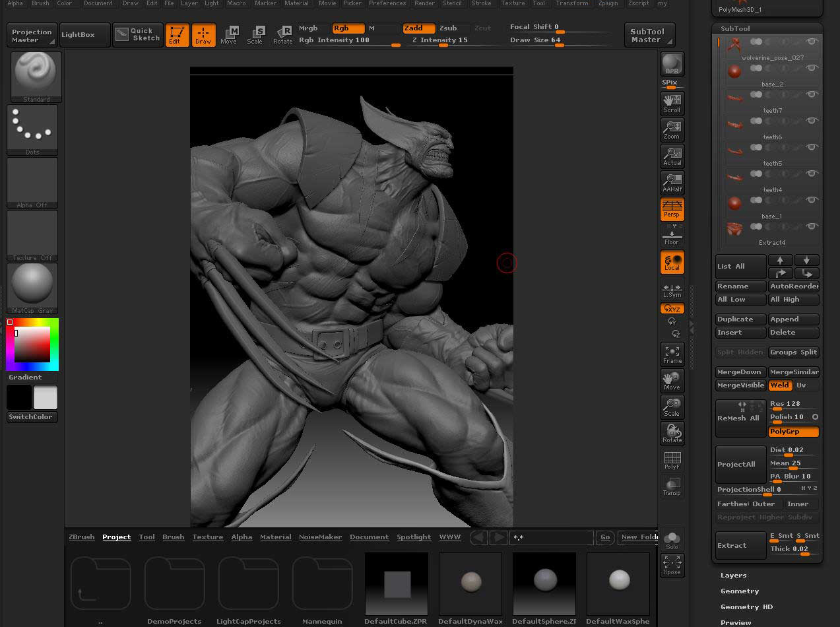Image resolution: width=840 pixels, height=627 pixels.
Task: Click the right-shelf Scale view icon
Action: (x=672, y=407)
